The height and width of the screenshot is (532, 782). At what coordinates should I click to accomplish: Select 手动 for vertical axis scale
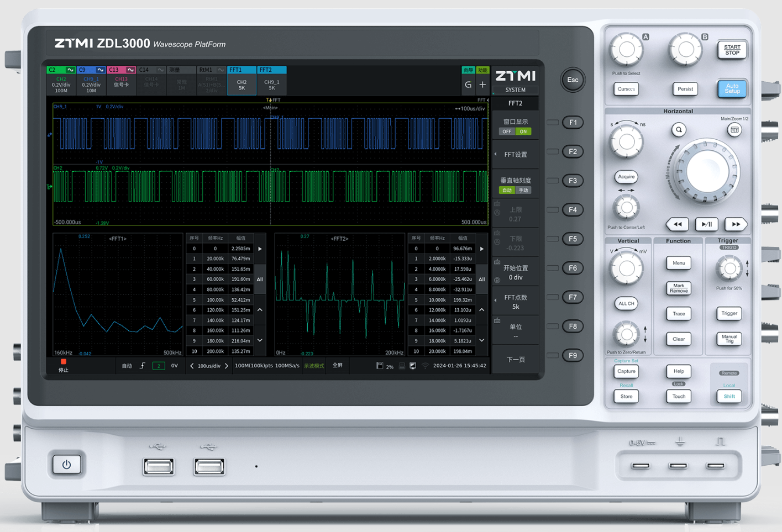(x=523, y=190)
